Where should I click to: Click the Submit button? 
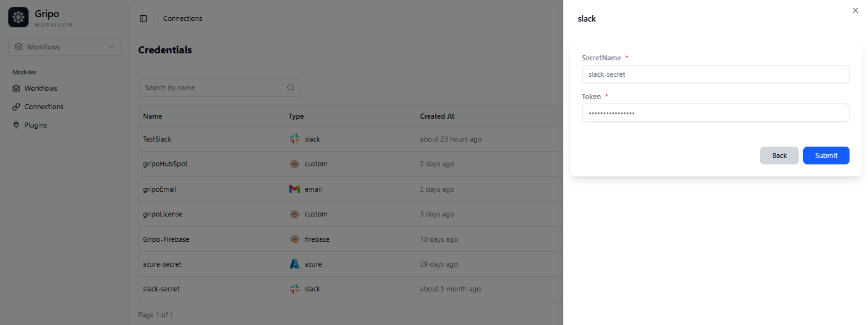826,156
